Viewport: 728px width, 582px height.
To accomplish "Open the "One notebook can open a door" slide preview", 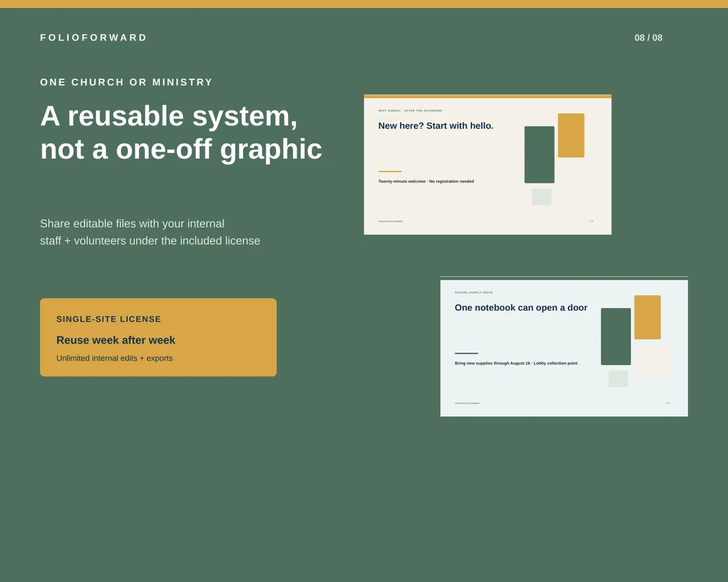I will coord(564,347).
